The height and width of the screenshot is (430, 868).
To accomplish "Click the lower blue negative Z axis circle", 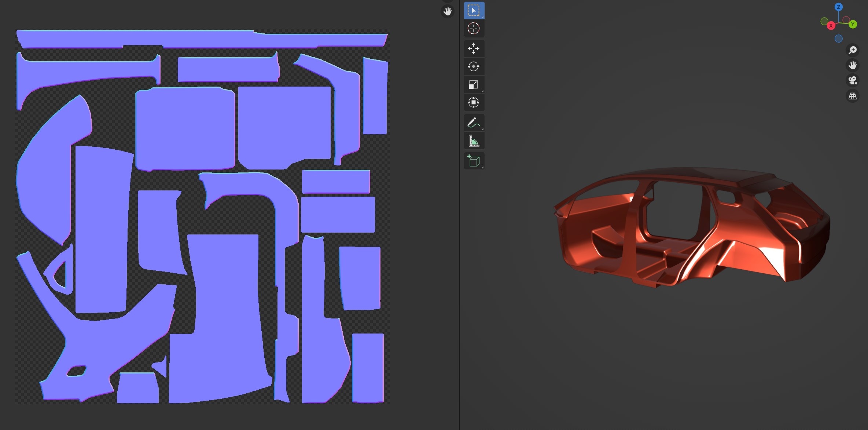I will 839,39.
